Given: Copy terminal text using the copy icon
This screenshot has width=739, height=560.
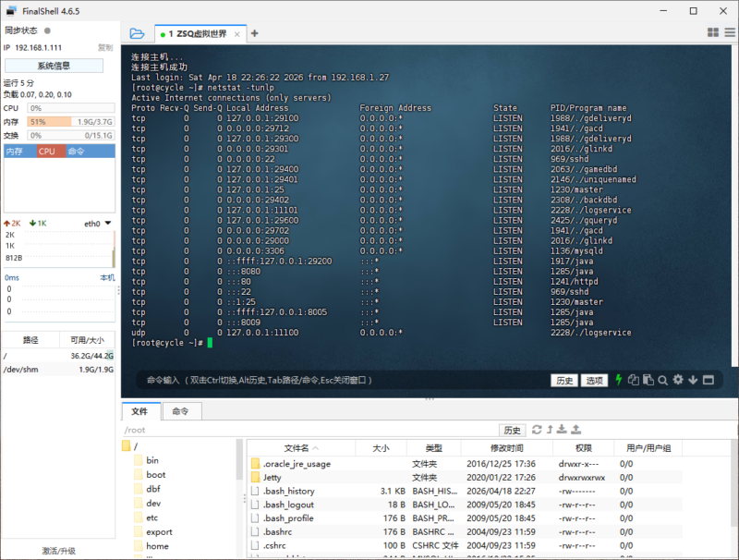Looking at the screenshot, I should [634, 380].
